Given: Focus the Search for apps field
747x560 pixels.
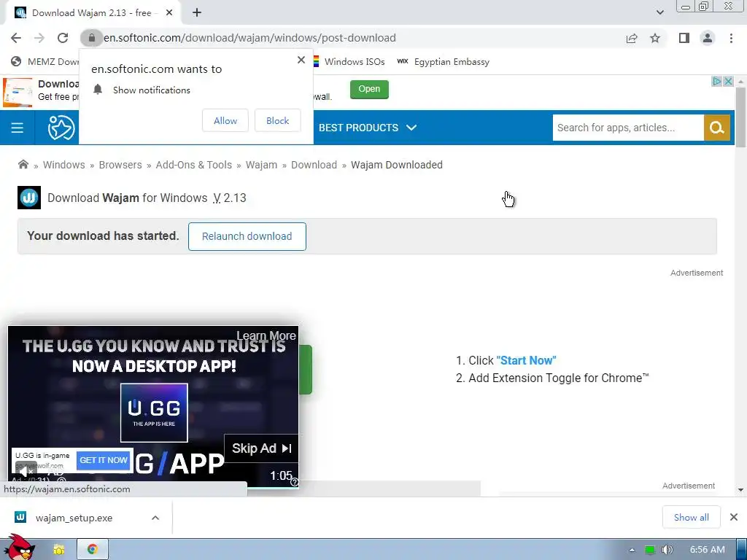Looking at the screenshot, I should [628, 128].
